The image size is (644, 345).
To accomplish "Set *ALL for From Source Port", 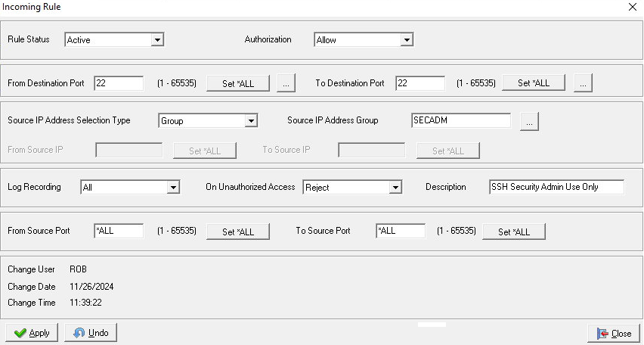I will tap(238, 232).
